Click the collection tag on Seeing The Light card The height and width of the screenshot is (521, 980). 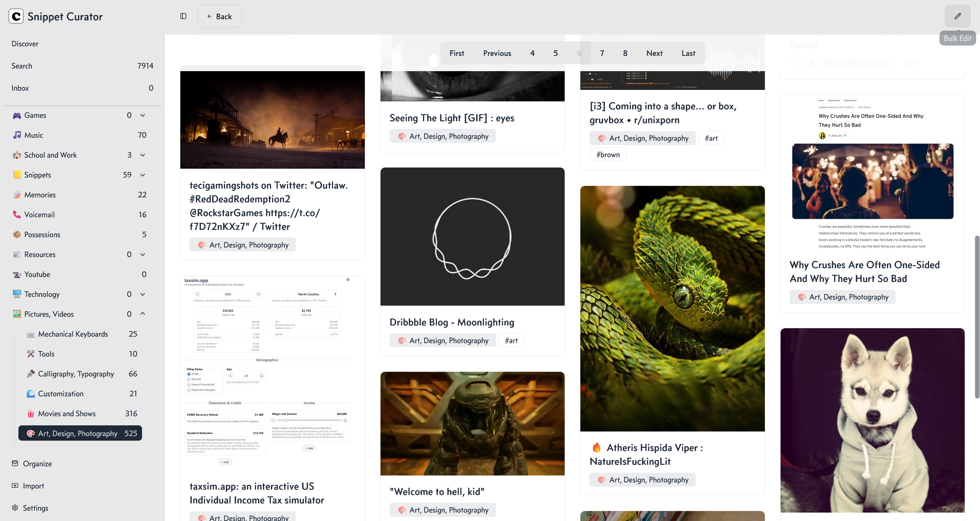443,136
